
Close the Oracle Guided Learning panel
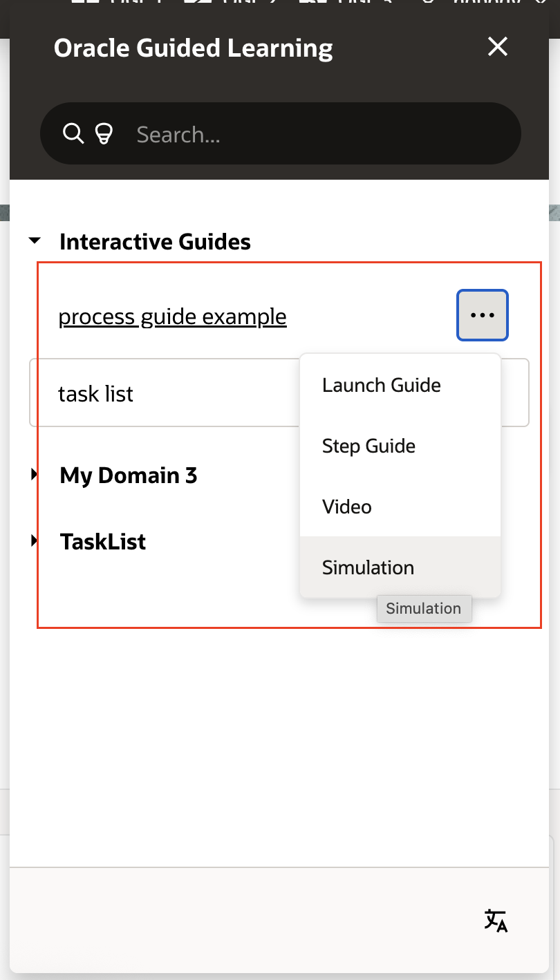[x=498, y=47]
